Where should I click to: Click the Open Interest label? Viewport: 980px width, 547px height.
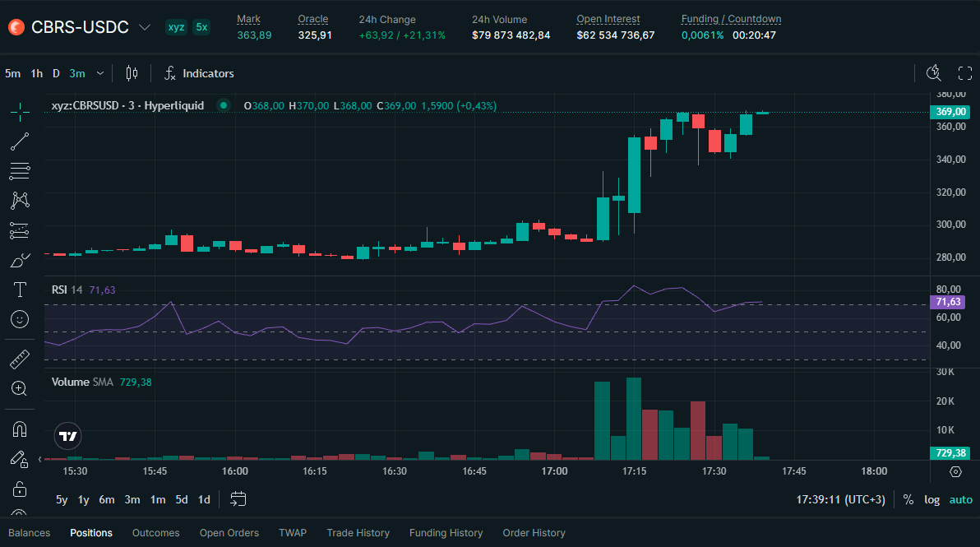(x=608, y=20)
